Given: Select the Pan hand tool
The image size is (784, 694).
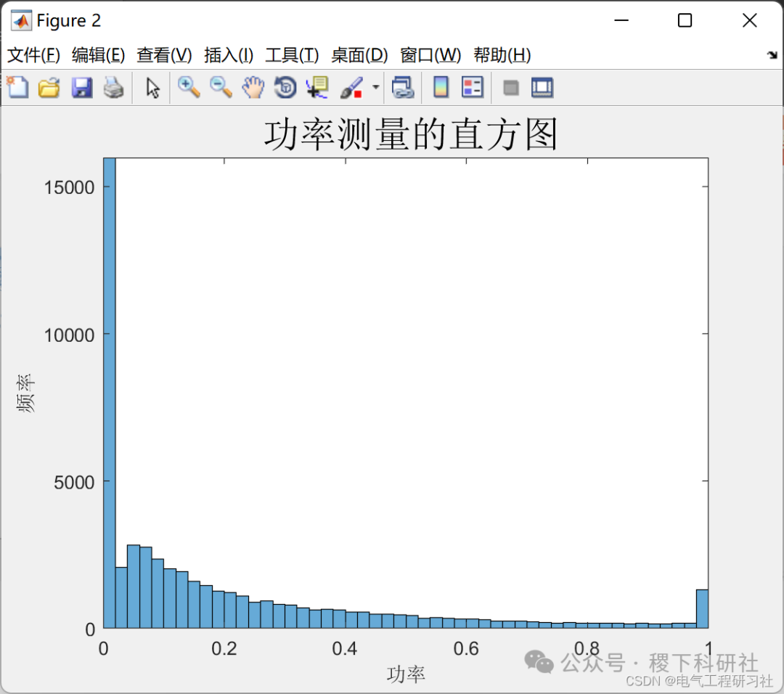Looking at the screenshot, I should pos(253,88).
